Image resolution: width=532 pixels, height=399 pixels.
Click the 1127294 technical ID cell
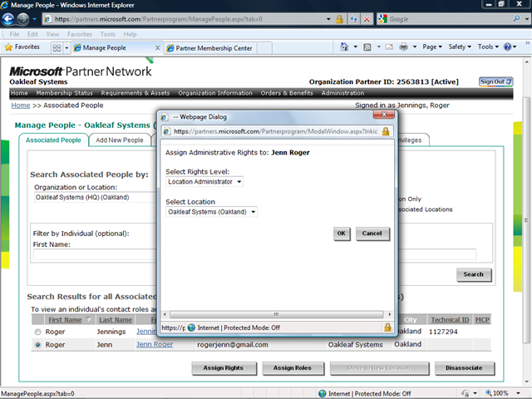pyautogui.click(x=443, y=332)
